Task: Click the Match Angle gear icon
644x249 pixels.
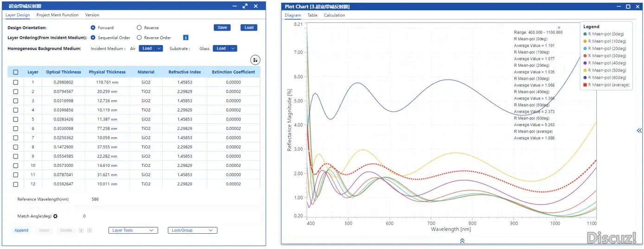Action: coord(56,216)
